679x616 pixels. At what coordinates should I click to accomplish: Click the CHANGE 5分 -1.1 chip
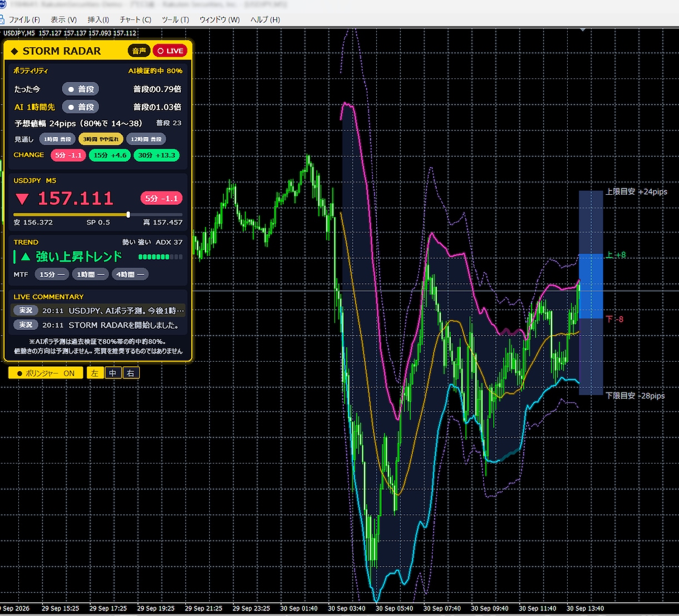click(x=68, y=155)
